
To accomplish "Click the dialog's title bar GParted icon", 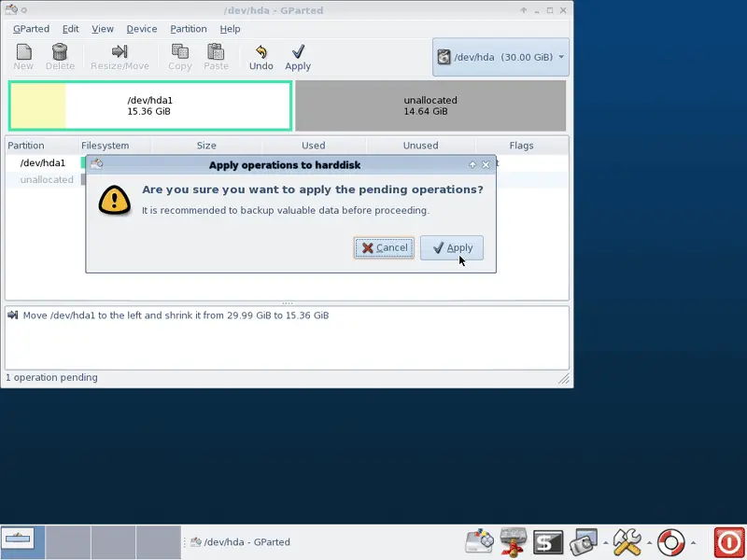I will click(97, 164).
